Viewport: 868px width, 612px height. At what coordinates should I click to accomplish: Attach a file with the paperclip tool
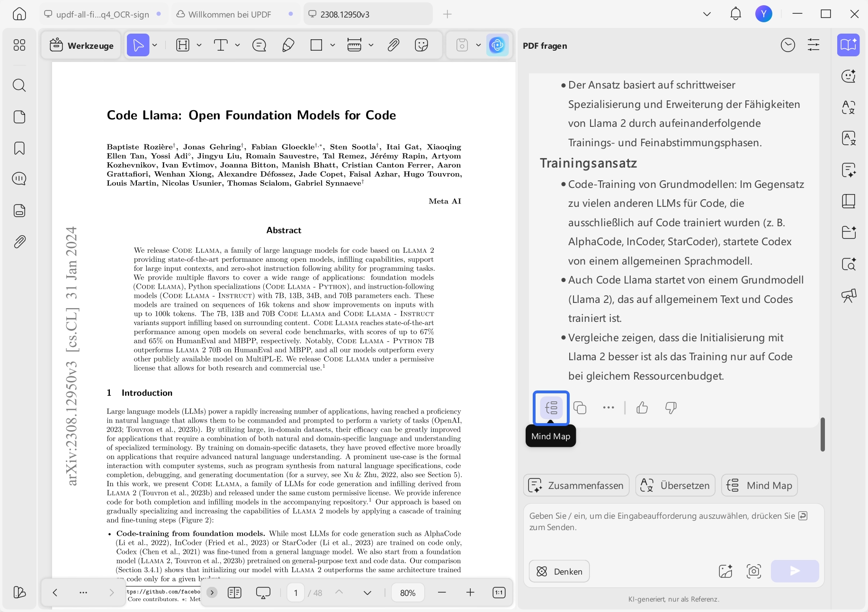(393, 45)
